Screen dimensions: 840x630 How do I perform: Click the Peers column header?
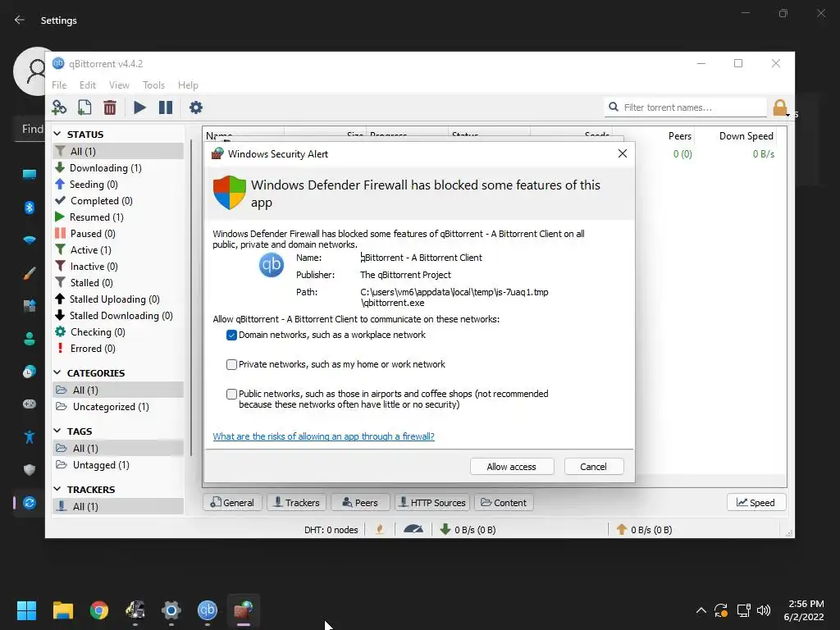(x=680, y=136)
